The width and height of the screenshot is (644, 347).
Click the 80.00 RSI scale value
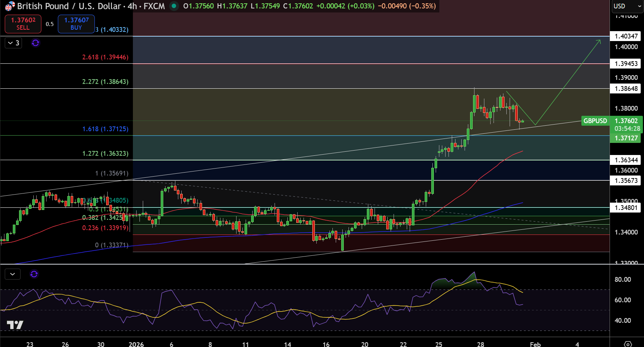pos(623,280)
